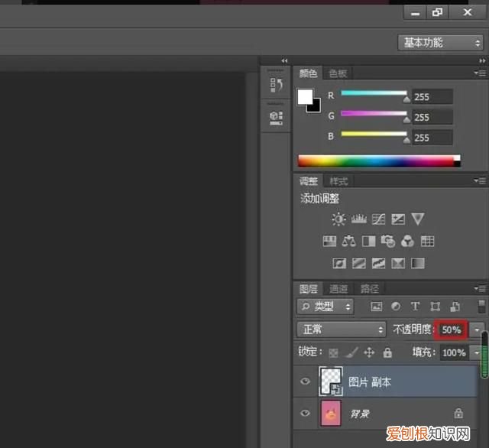Click the G channel slider
This screenshot has height=448, width=489.
(x=374, y=114)
